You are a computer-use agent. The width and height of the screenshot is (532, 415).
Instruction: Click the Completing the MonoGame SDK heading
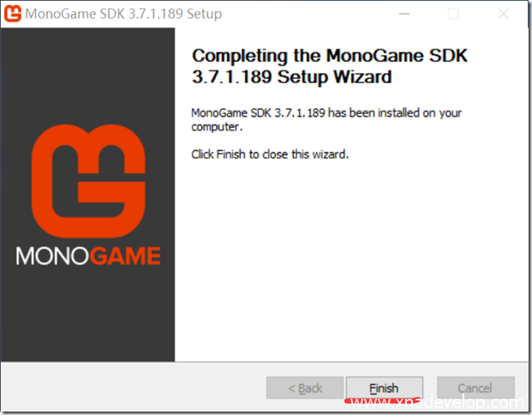330,56
